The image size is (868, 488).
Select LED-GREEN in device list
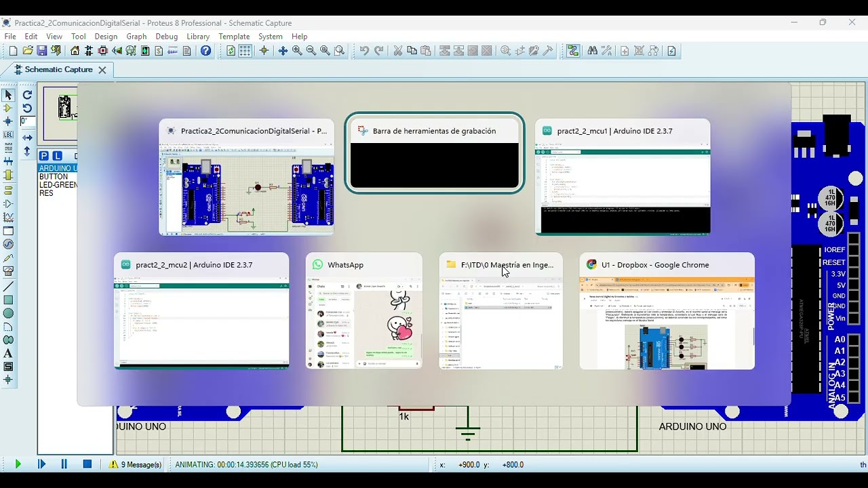click(58, 185)
